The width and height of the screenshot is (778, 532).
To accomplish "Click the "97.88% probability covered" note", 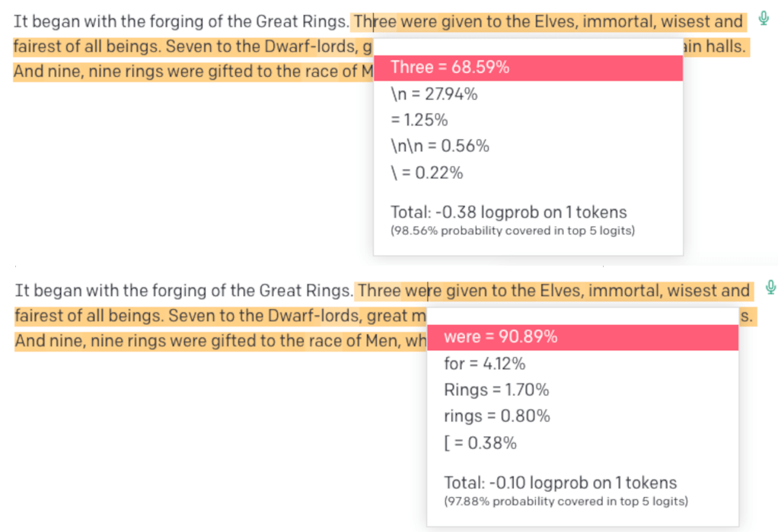I will 566,501.
